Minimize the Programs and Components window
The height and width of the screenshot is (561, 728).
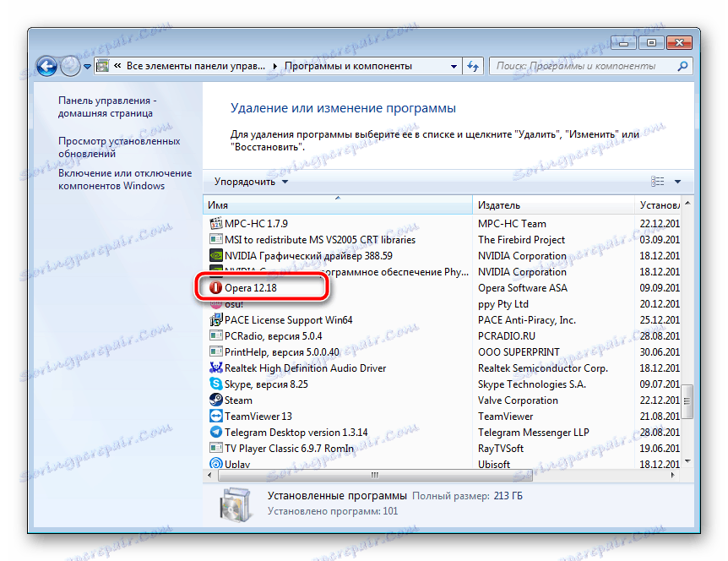(623, 43)
